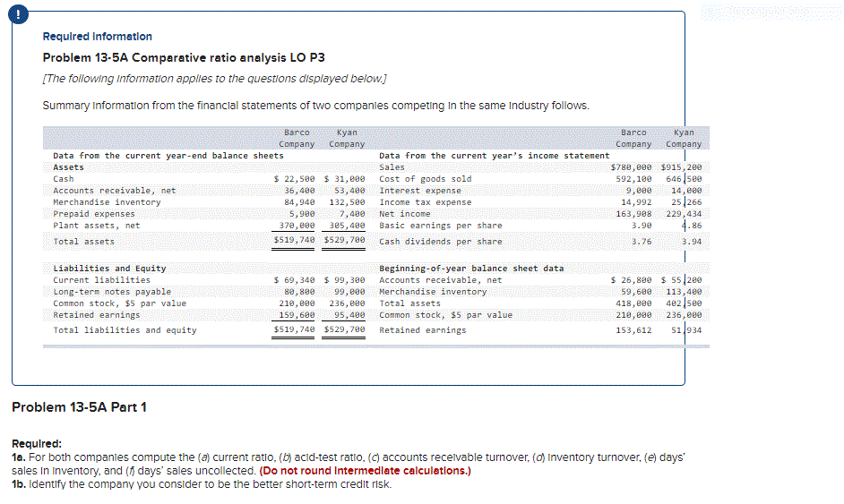The image size is (844, 504).
Task: Select the '1b. Identify the company' sentence
Action: [x=202, y=484]
